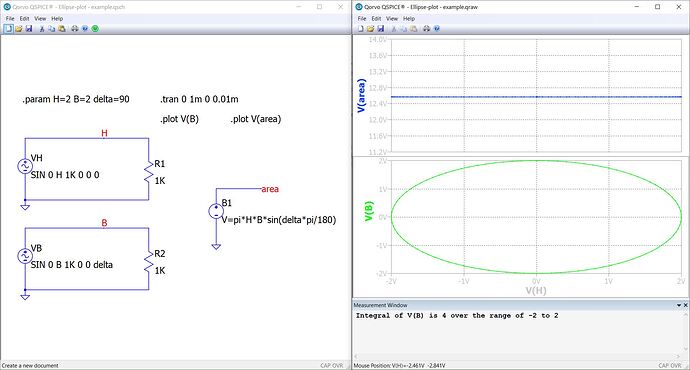Print the schematic with the printer icon
Viewport: 690px width, 370px height.
pyautogui.click(x=75, y=29)
